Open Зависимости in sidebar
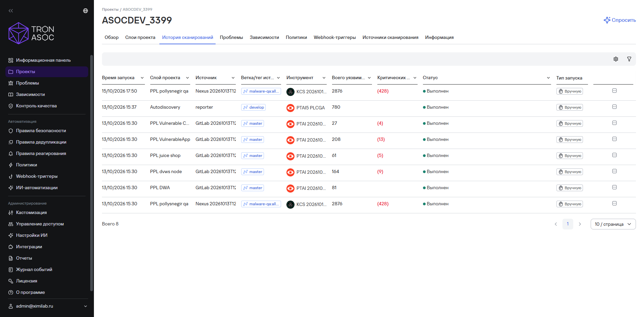644x317 pixels. coord(47,95)
